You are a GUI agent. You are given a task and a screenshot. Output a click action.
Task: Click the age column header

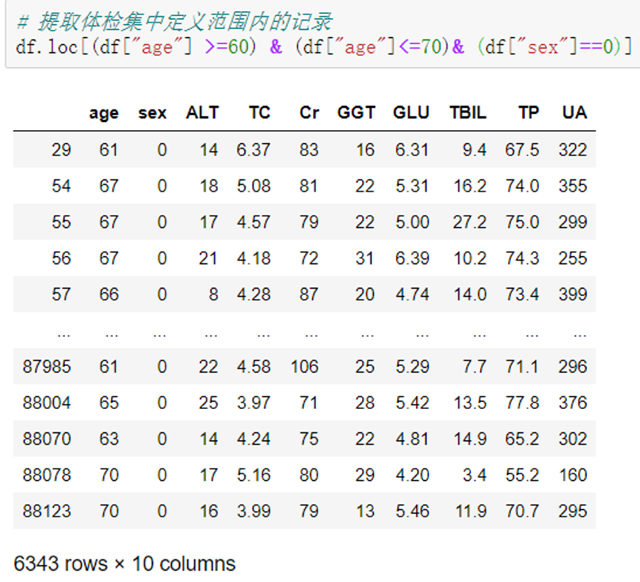[x=103, y=113]
